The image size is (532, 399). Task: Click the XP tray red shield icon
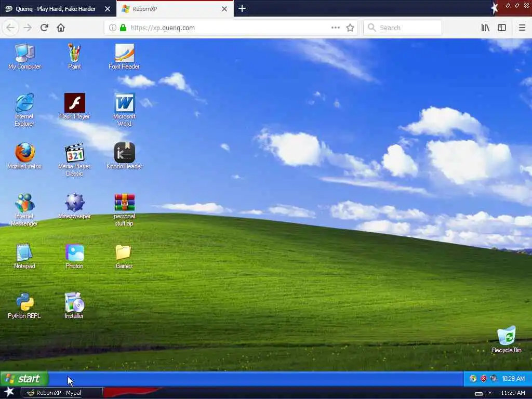(x=484, y=379)
